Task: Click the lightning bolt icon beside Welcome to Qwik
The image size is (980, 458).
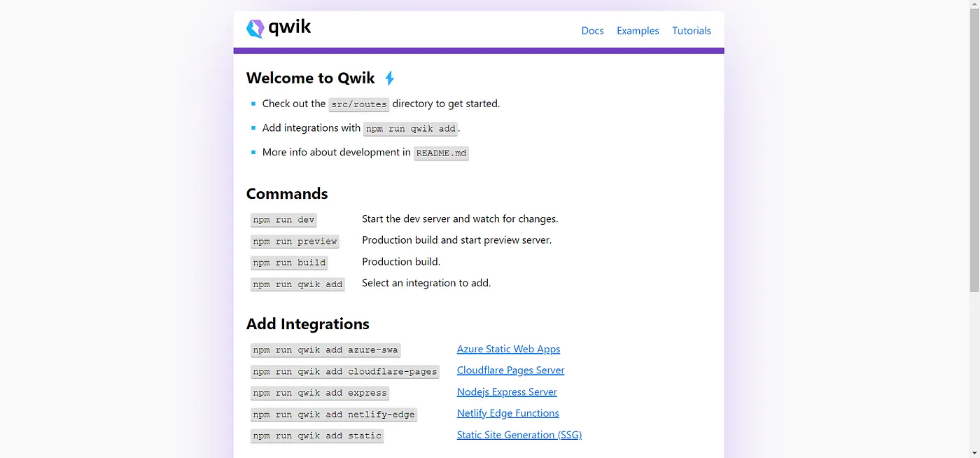Action: pyautogui.click(x=390, y=78)
